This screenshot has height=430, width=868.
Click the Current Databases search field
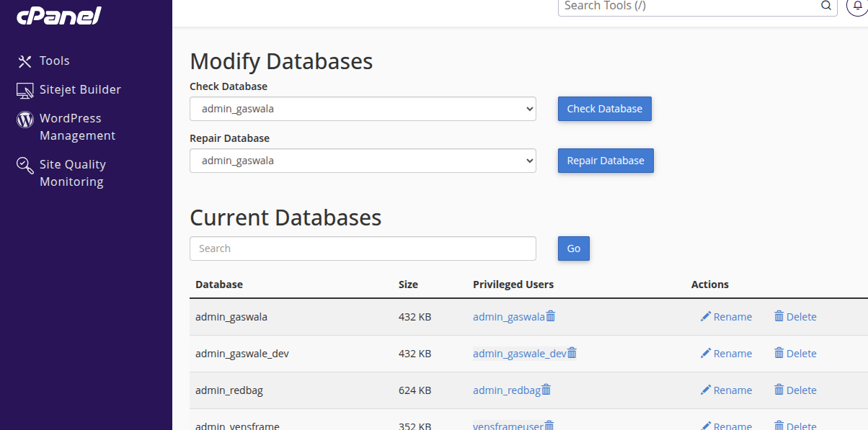363,248
